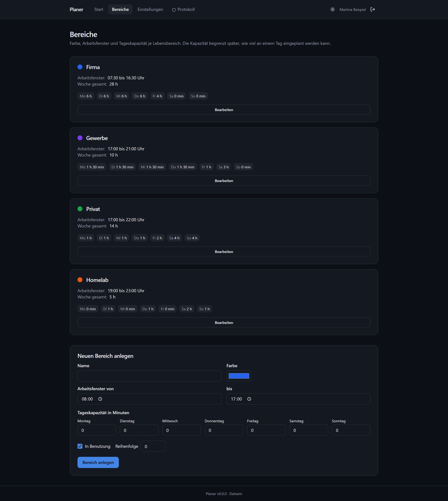The image size is (448, 501).
Task: Toggle light theme with sun icon
Action: coord(332,9)
